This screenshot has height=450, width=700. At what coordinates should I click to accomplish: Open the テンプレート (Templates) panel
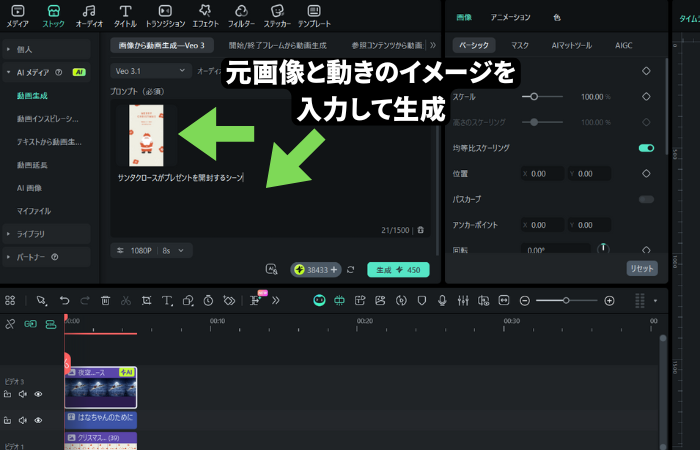[314, 16]
